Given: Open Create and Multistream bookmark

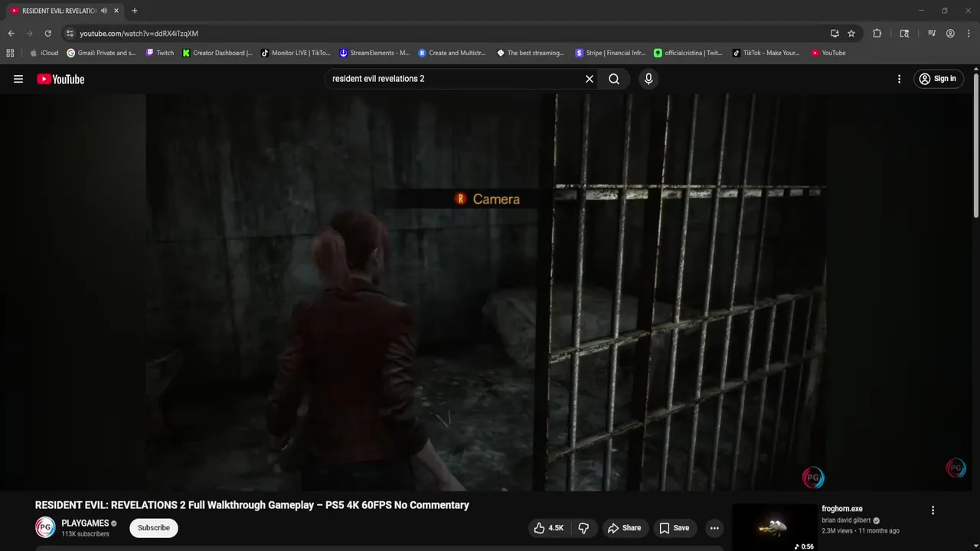Looking at the screenshot, I should (x=452, y=53).
